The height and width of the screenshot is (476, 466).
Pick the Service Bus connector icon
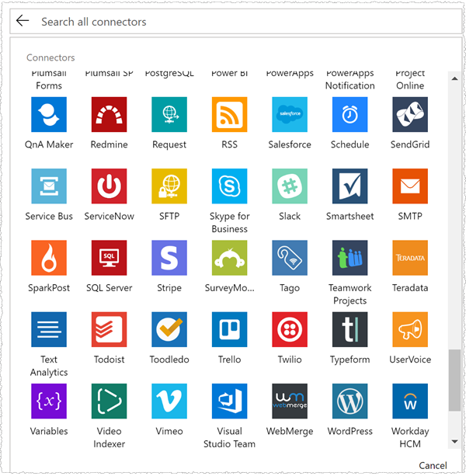click(49, 186)
